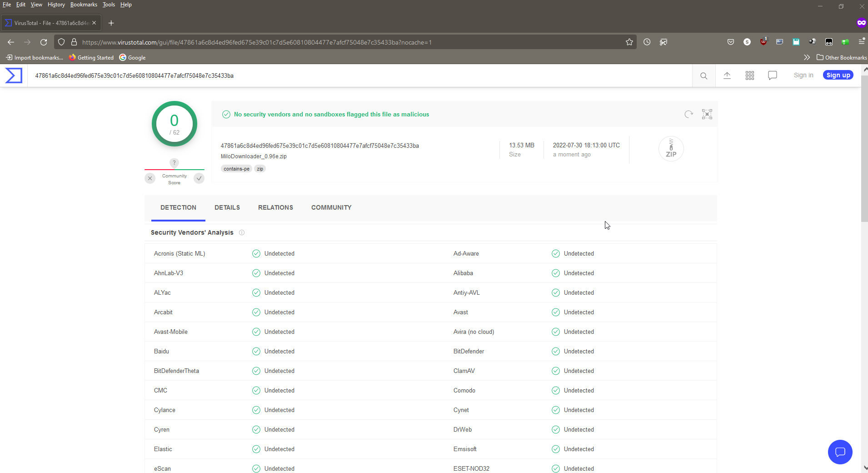Click the zip tag
Viewport: 868px width, 473px height.
tap(260, 169)
